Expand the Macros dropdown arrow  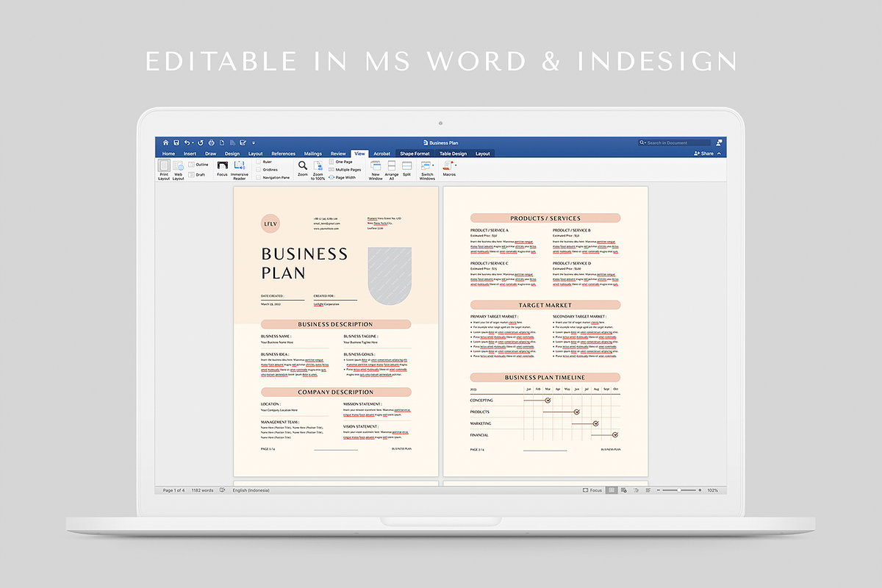[x=456, y=165]
